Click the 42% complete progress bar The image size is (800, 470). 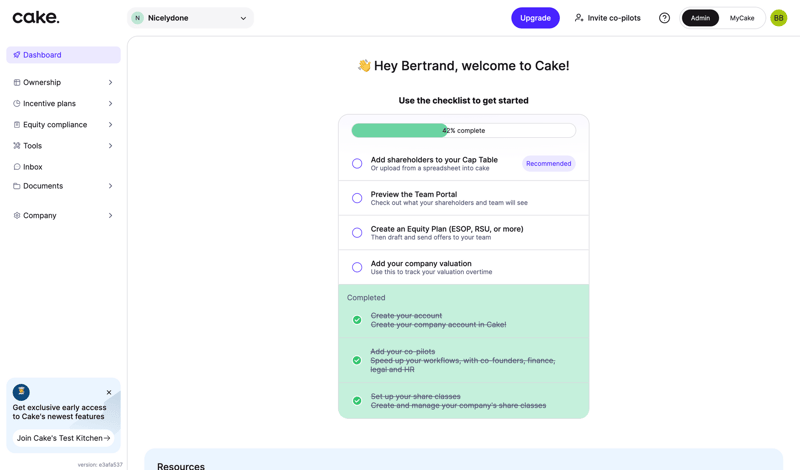pyautogui.click(x=463, y=131)
